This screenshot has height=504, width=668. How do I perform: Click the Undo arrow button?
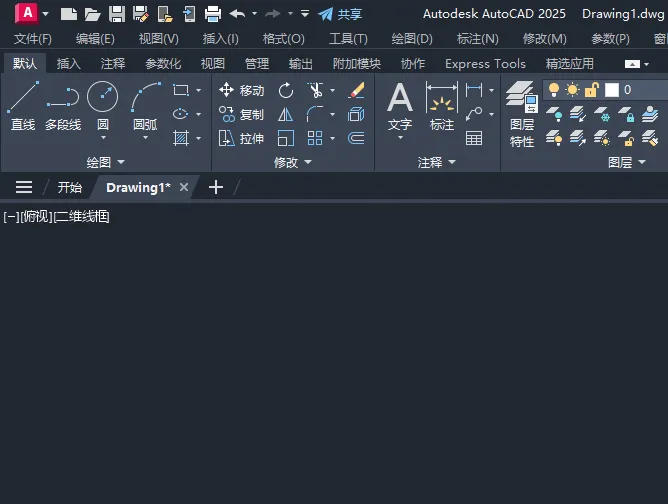point(237,14)
